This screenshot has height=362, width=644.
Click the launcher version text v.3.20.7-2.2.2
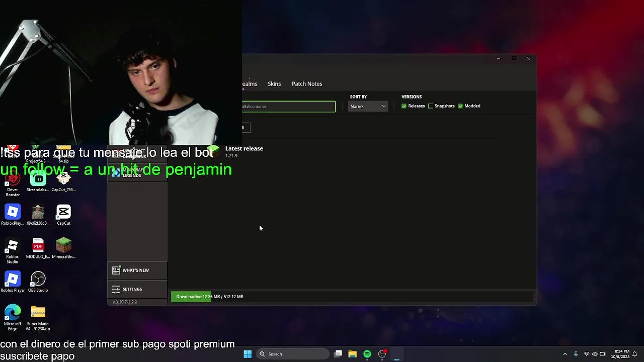125,302
